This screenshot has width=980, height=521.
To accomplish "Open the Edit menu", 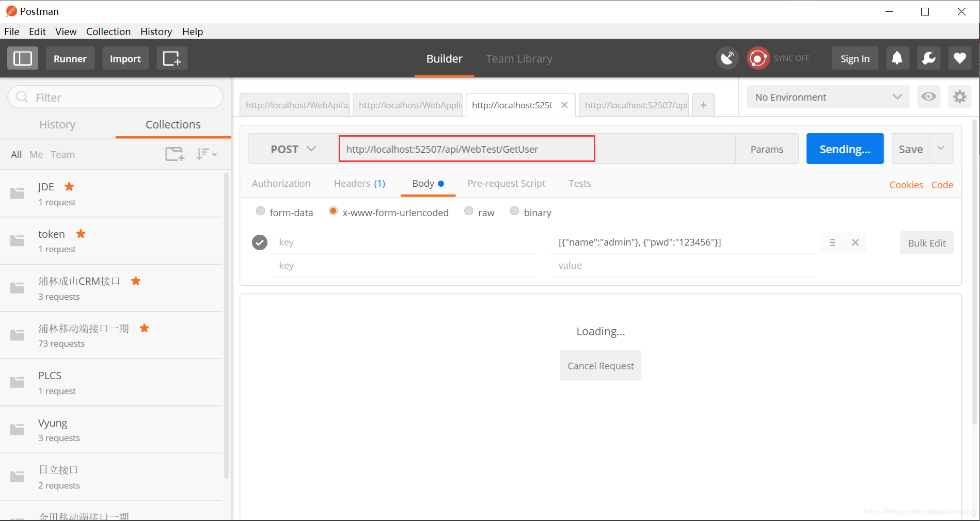I will [37, 31].
